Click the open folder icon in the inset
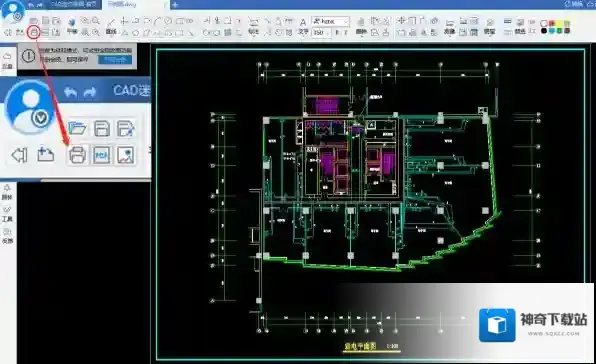 tap(77, 128)
